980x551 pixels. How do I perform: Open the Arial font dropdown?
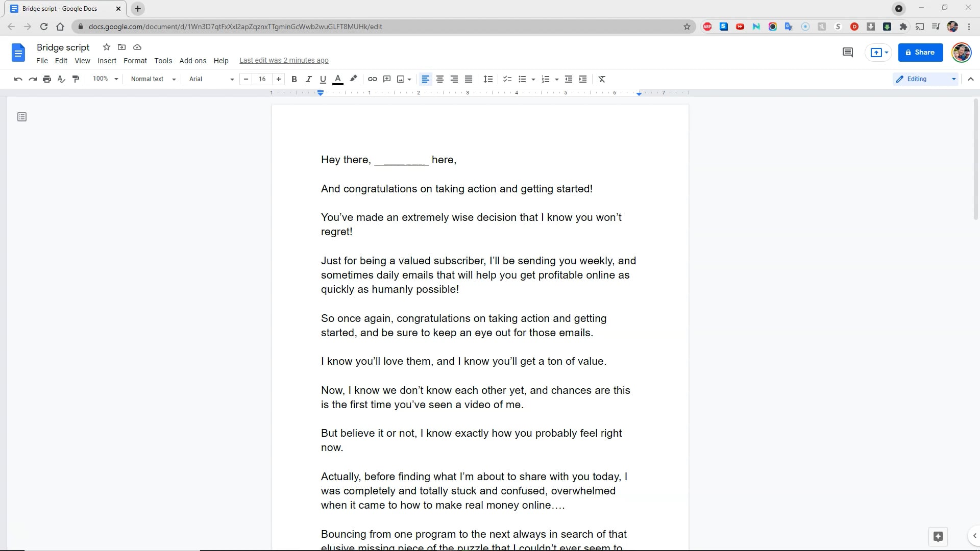(211, 79)
